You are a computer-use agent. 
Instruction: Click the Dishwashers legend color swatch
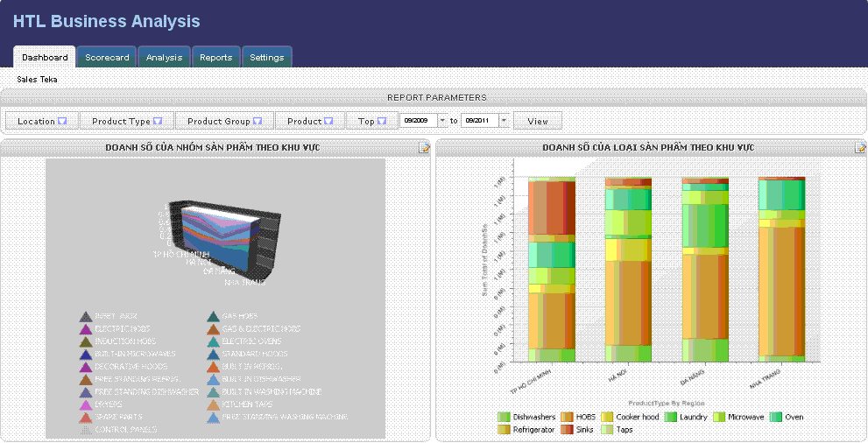click(504, 418)
